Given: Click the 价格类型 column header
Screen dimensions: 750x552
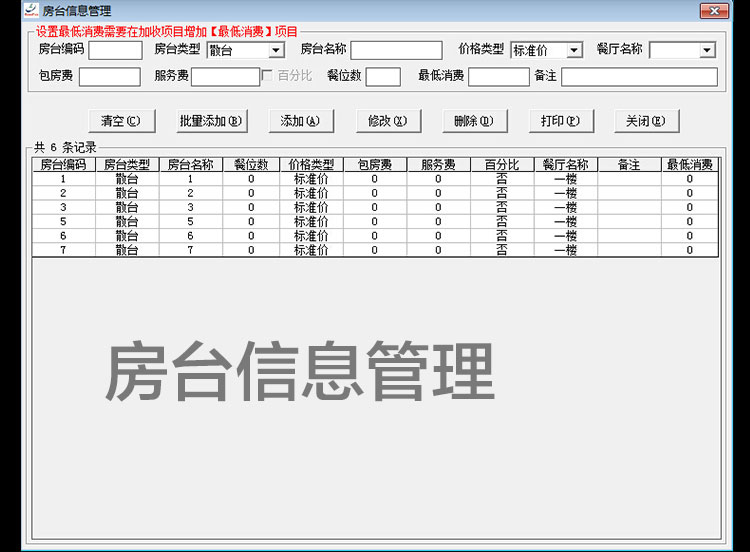Looking at the screenshot, I should coord(311,165).
